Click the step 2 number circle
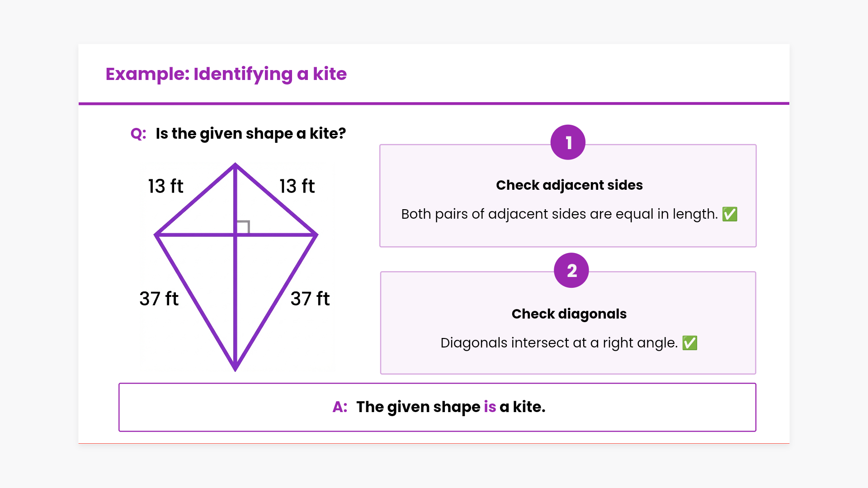 point(571,270)
